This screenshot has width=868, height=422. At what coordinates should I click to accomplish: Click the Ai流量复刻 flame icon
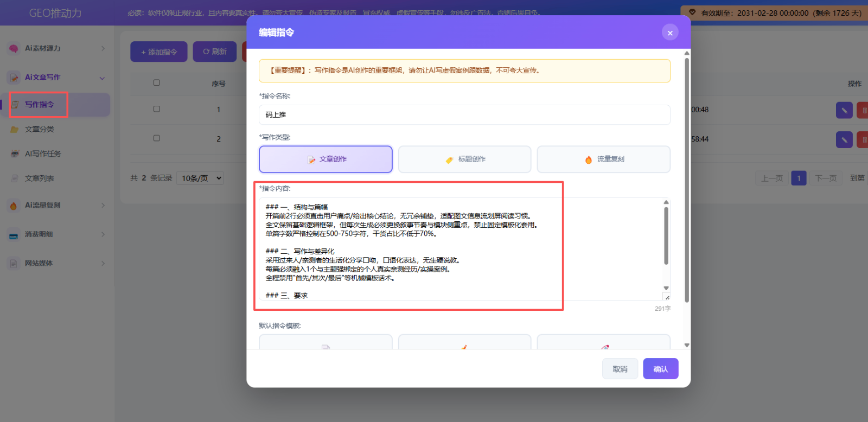click(14, 206)
